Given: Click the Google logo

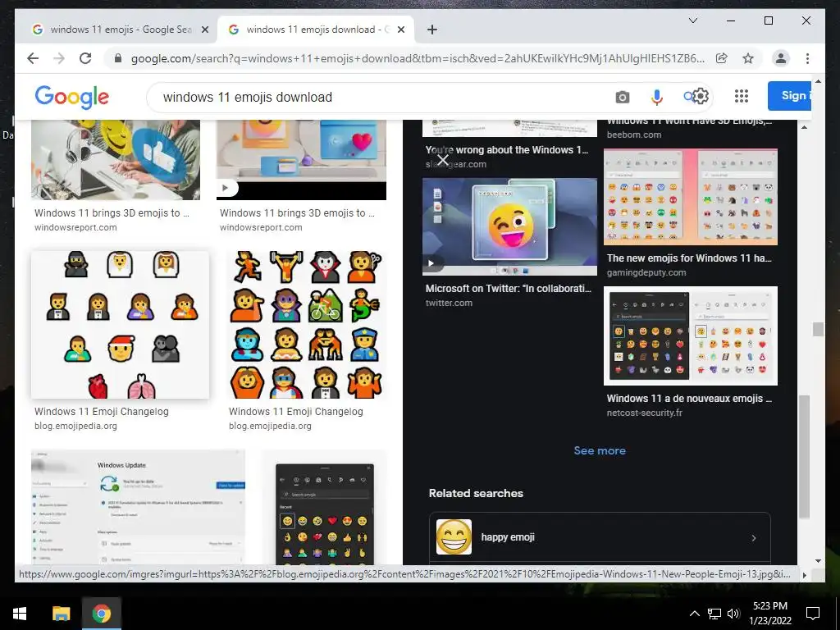Looking at the screenshot, I should [x=72, y=97].
